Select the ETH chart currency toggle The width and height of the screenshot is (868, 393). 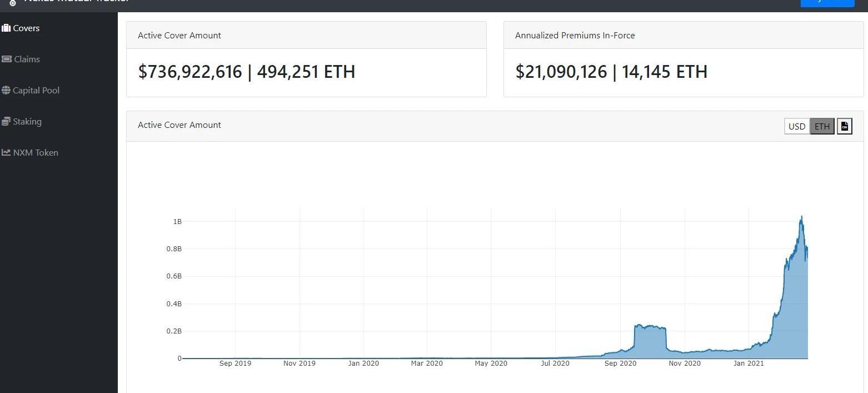point(822,126)
